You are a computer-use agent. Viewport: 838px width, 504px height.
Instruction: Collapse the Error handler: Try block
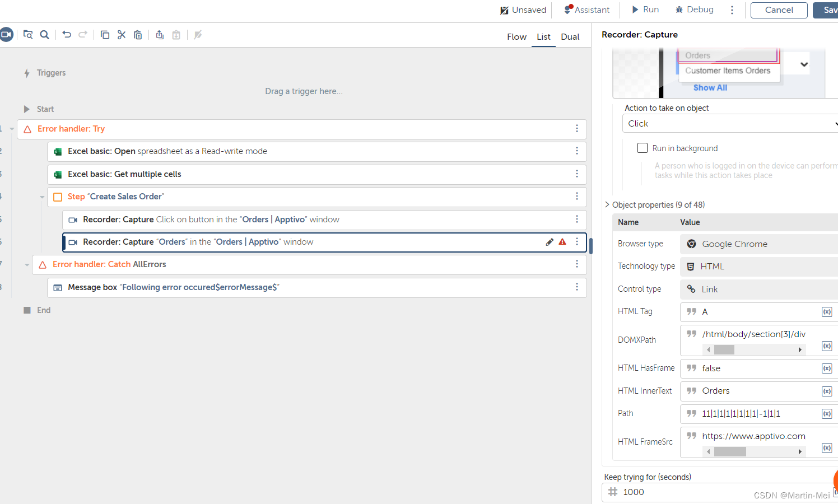12,129
